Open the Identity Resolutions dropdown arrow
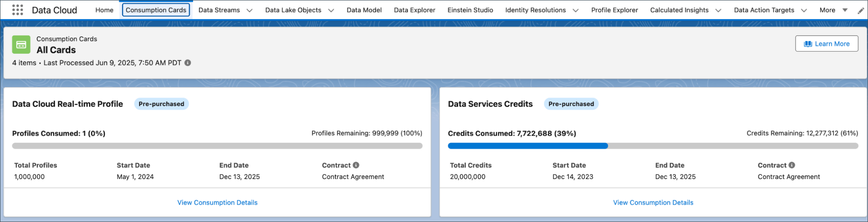Viewport: 868px width, 222px height. click(576, 10)
